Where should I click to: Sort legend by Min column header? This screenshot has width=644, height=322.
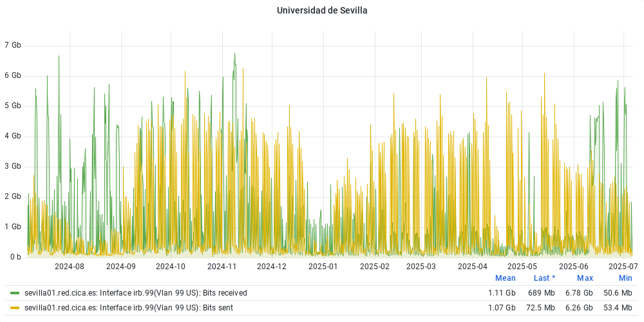point(625,278)
